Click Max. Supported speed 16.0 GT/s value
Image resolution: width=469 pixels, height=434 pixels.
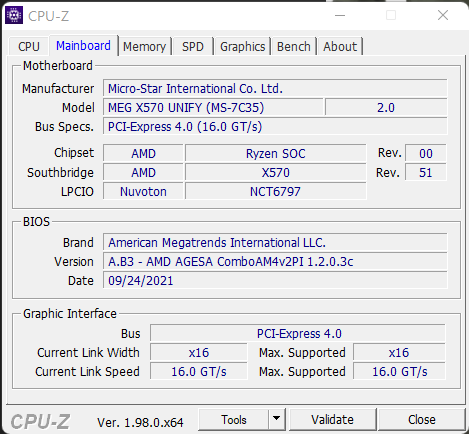click(x=399, y=372)
